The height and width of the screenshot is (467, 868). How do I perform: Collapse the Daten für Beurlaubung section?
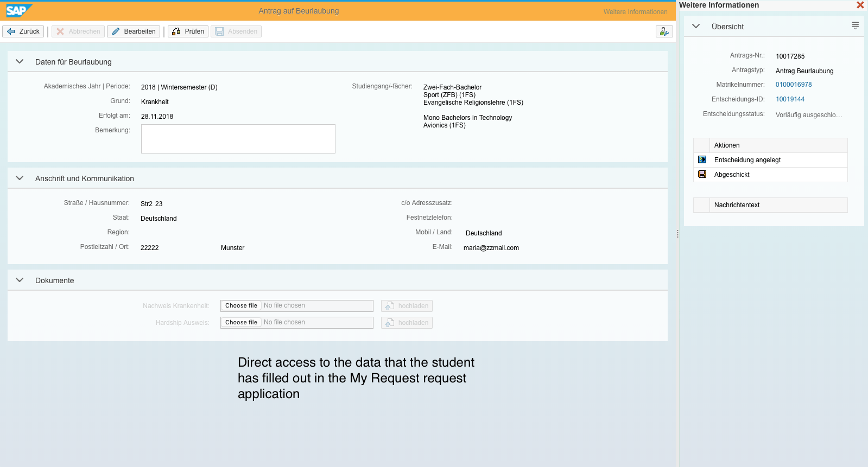tap(20, 62)
